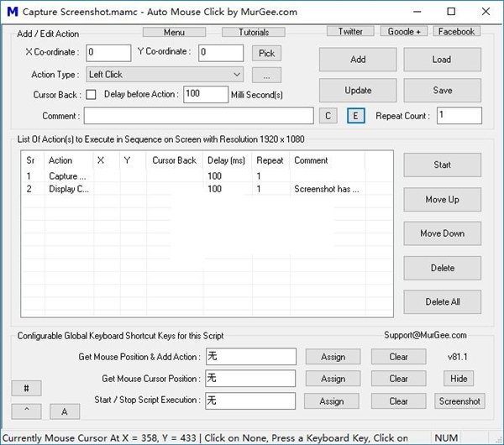
Task: Open the Tutorials button
Action: point(254,32)
